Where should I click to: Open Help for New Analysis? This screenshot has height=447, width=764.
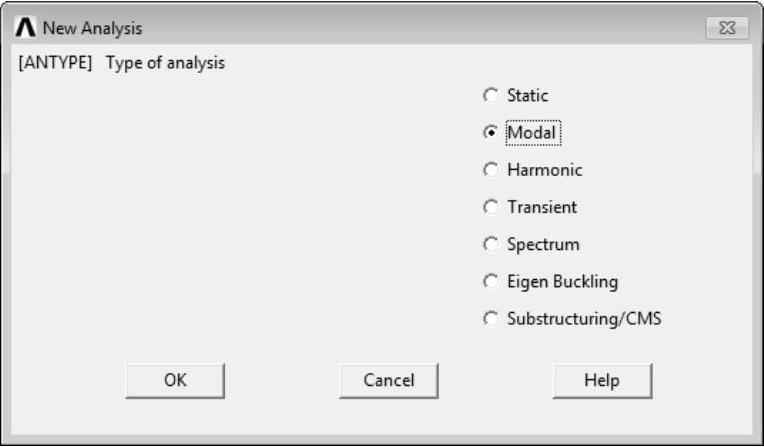[x=602, y=380]
